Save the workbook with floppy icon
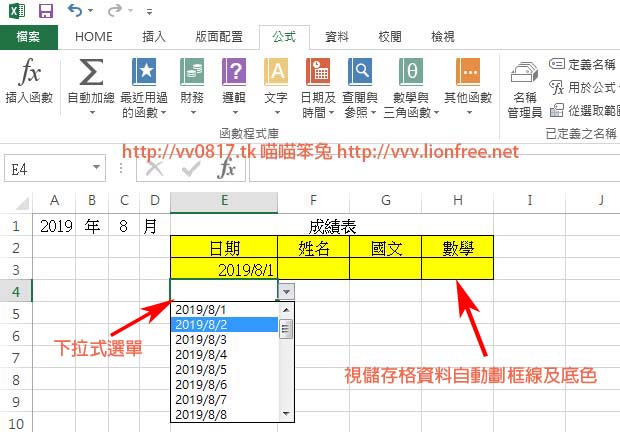620x432 pixels. click(x=46, y=11)
